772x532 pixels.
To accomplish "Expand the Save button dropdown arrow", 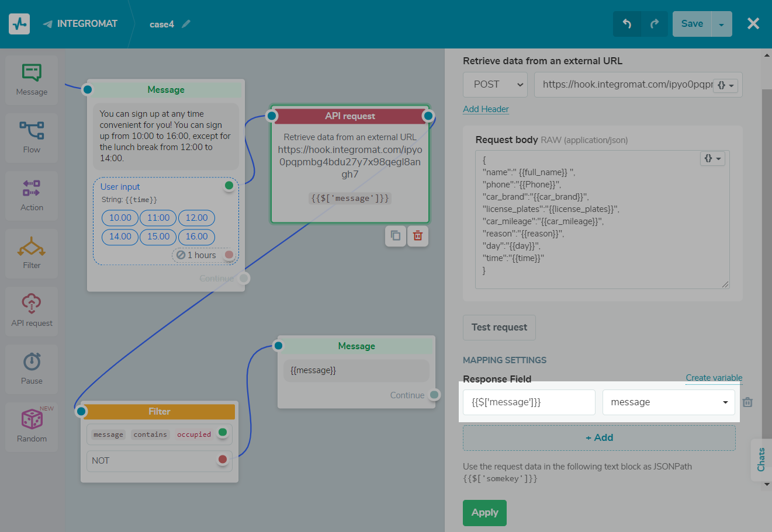I will (722, 25).
